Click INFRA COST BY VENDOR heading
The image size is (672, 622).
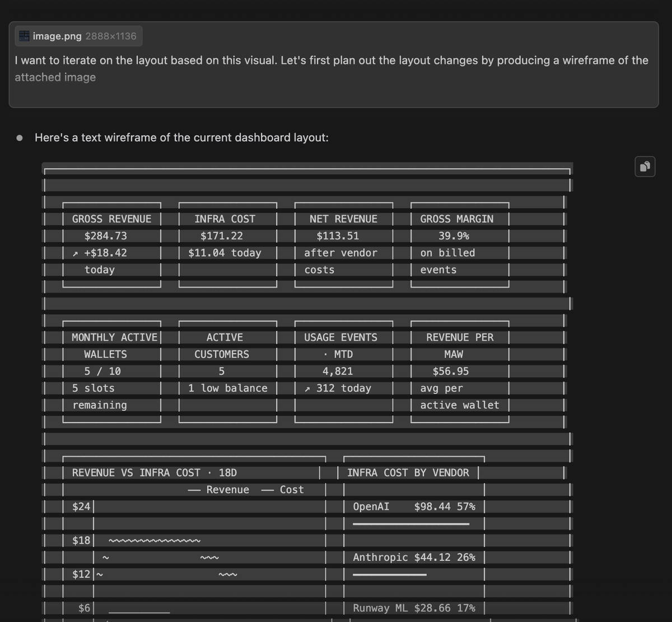pyautogui.click(x=408, y=472)
